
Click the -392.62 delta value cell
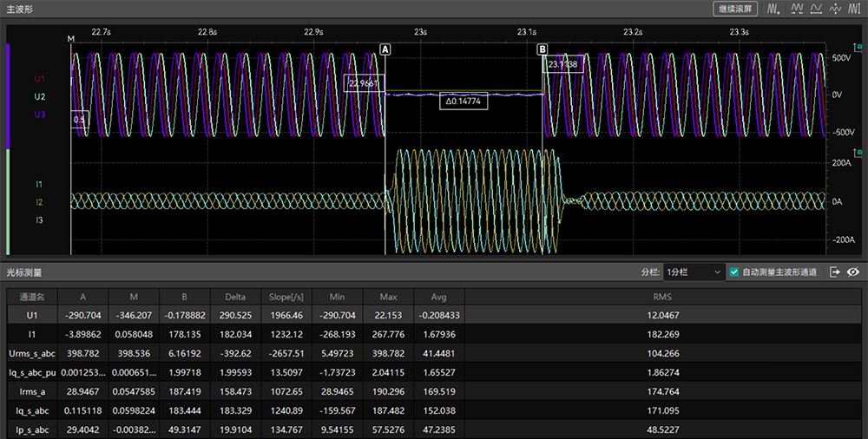(x=235, y=353)
